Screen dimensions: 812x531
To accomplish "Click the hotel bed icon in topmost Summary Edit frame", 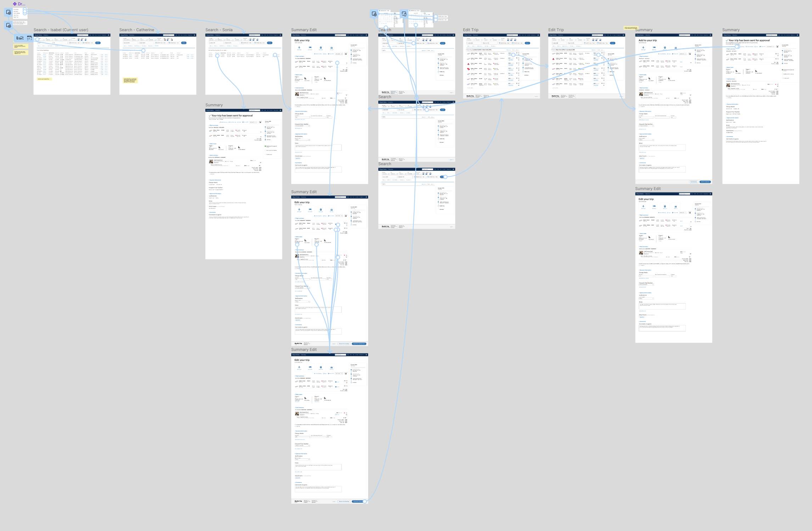I will [x=310, y=47].
